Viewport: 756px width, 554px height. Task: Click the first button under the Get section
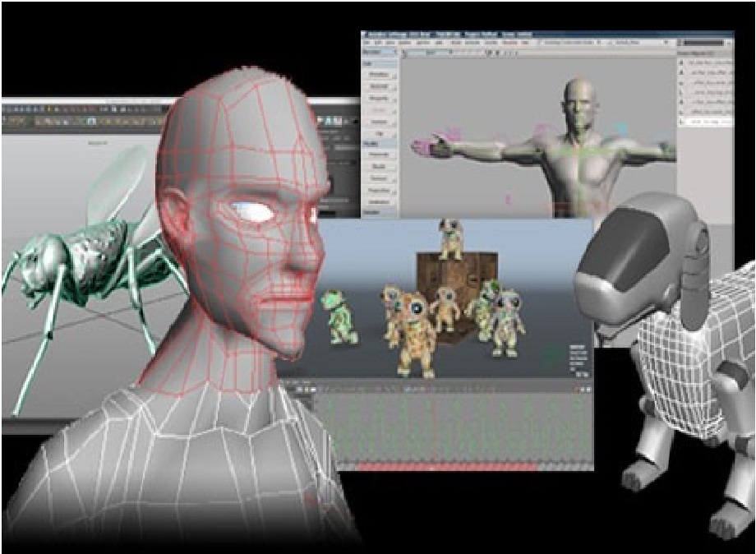(379, 76)
